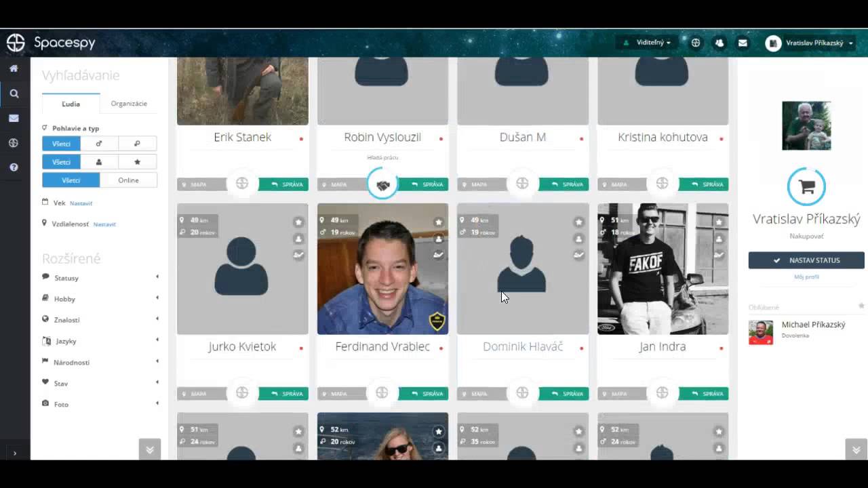Click the name Jurko Kvietok
Viewport: 868px width, 488px height.
242,346
